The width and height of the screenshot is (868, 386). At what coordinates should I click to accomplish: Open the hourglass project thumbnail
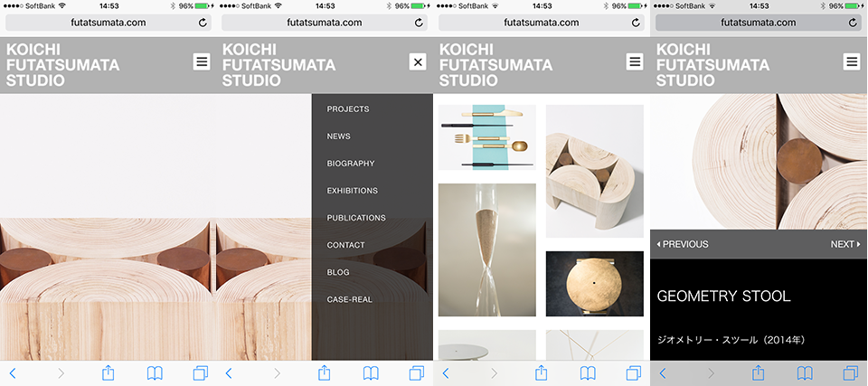487,249
